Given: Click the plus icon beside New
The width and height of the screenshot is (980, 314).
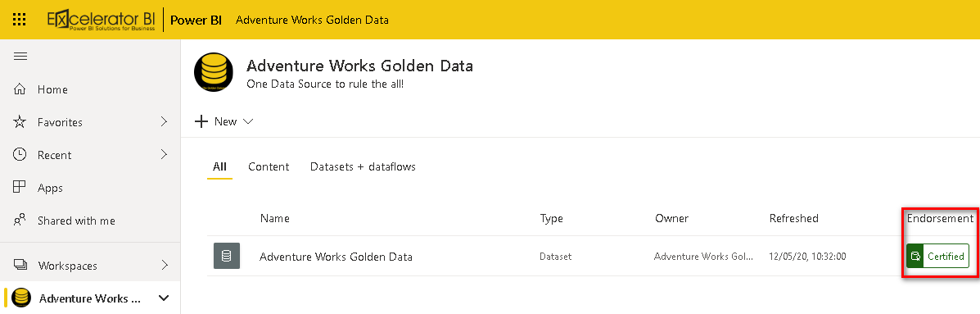Looking at the screenshot, I should 201,121.
